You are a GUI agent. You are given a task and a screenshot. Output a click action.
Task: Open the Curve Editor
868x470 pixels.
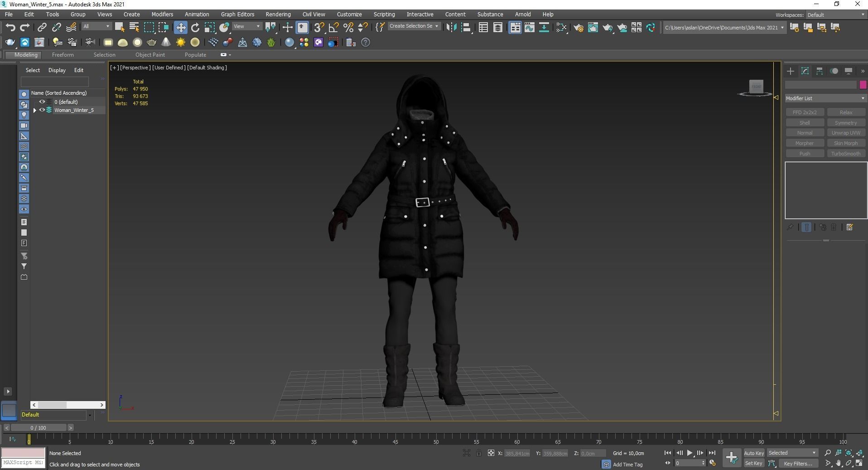pos(530,28)
